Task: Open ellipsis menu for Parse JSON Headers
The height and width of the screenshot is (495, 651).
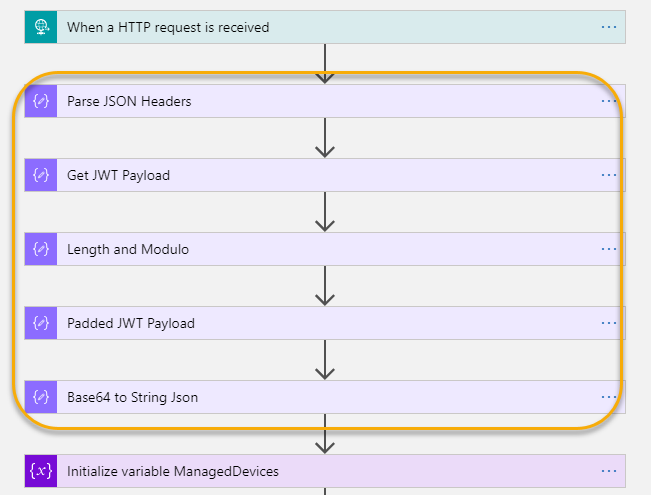Action: [609, 101]
